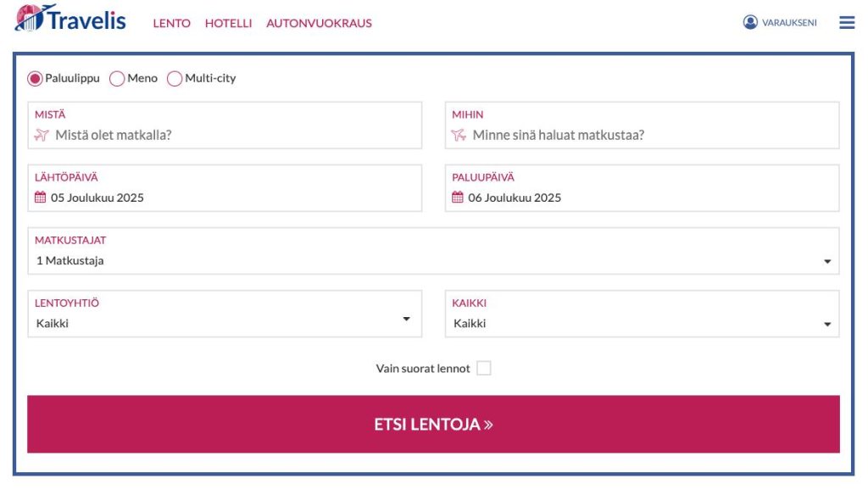Image resolution: width=868 pixels, height=490 pixels.
Task: Enable the Vain suorat lennot checkbox
Action: pyautogui.click(x=483, y=368)
